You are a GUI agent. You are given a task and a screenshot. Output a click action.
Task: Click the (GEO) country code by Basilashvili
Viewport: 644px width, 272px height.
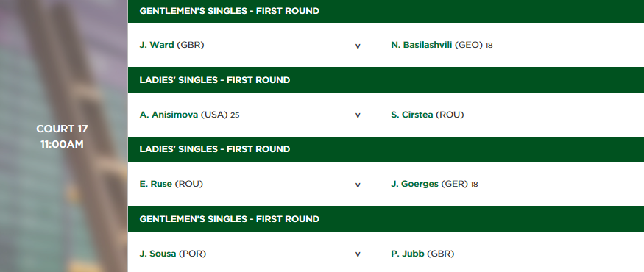tap(469, 45)
